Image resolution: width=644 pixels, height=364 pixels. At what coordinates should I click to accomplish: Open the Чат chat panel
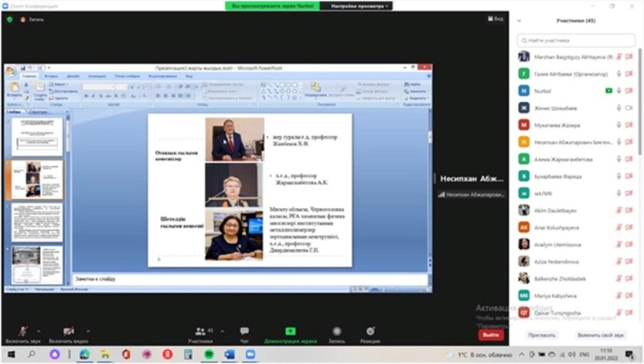(244, 332)
